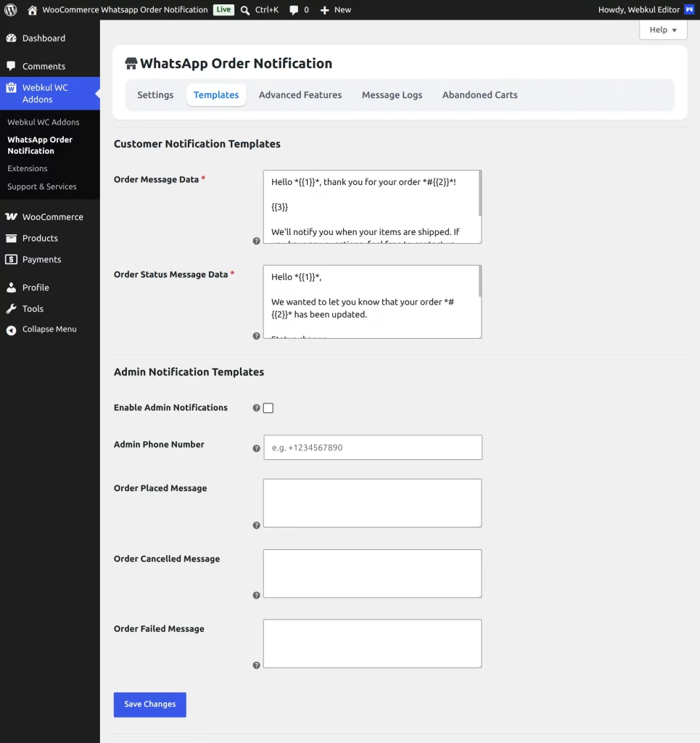Click the plus New icon

pos(324,10)
